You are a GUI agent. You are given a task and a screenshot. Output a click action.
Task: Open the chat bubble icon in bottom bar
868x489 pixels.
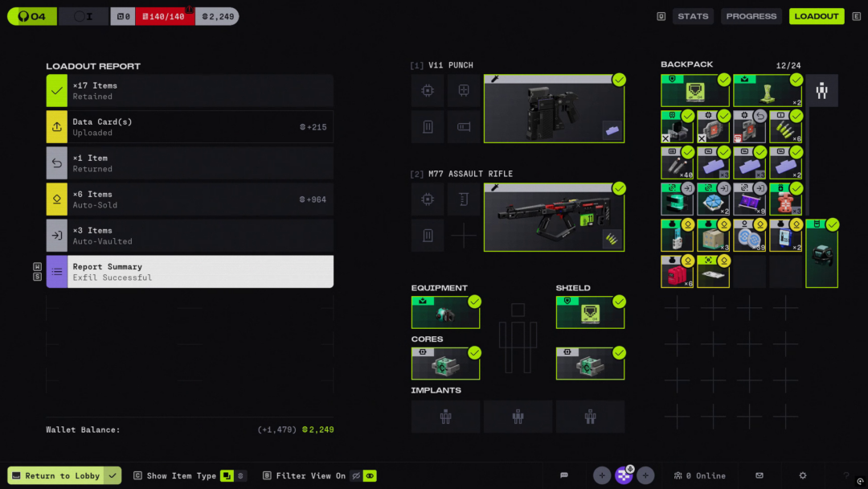click(x=564, y=475)
